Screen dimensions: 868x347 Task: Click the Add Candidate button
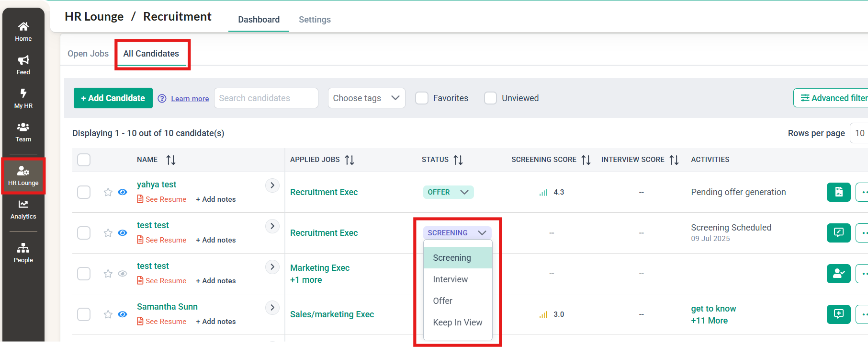pos(113,98)
